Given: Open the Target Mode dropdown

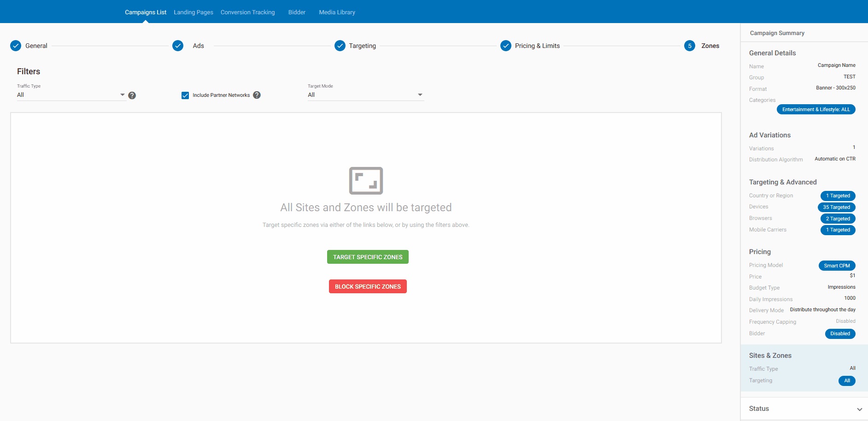Looking at the screenshot, I should [x=365, y=95].
